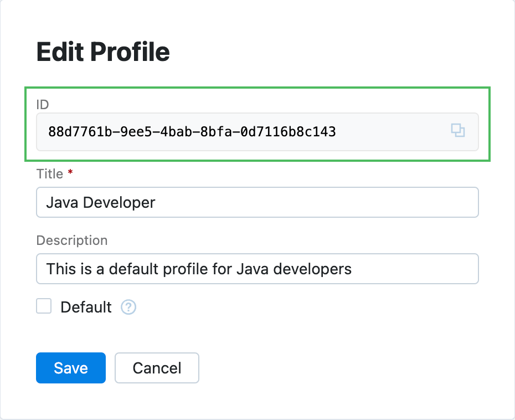This screenshot has height=420, width=515.
Task: Click the Edit Profile heading
Action: pos(103,51)
